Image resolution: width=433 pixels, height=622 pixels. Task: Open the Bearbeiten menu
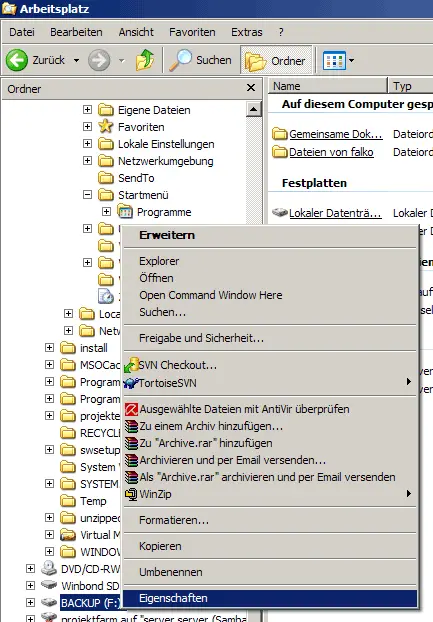pyautogui.click(x=76, y=32)
